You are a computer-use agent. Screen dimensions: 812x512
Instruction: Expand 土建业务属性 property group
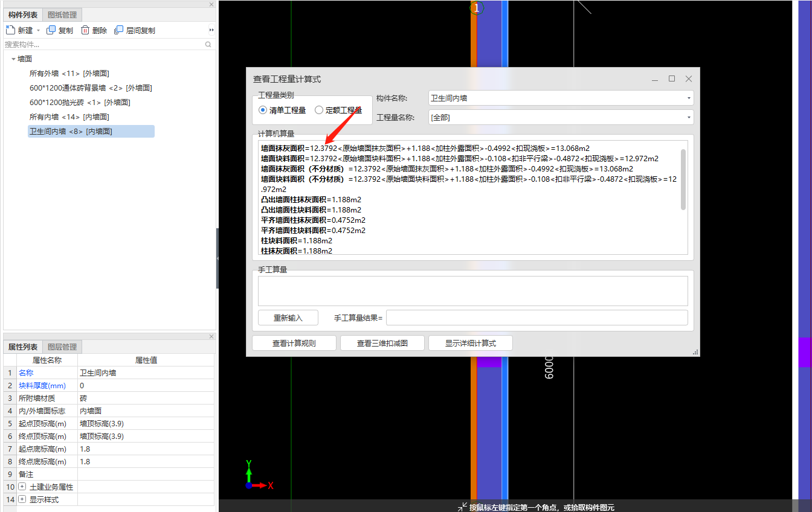click(x=22, y=487)
